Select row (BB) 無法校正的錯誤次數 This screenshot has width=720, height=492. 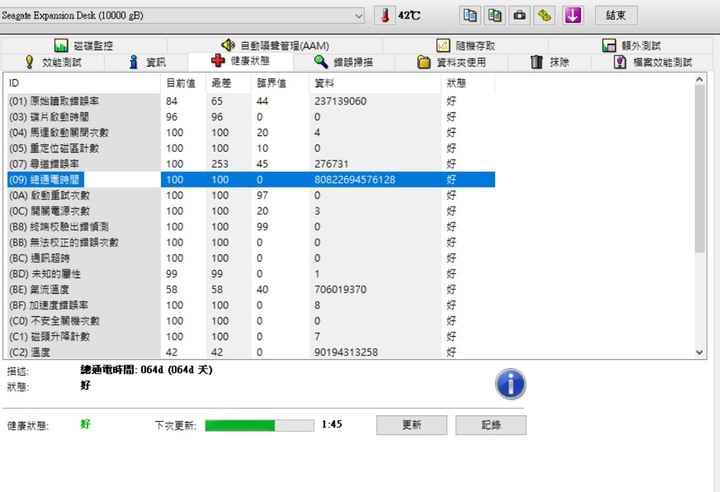click(x=251, y=242)
